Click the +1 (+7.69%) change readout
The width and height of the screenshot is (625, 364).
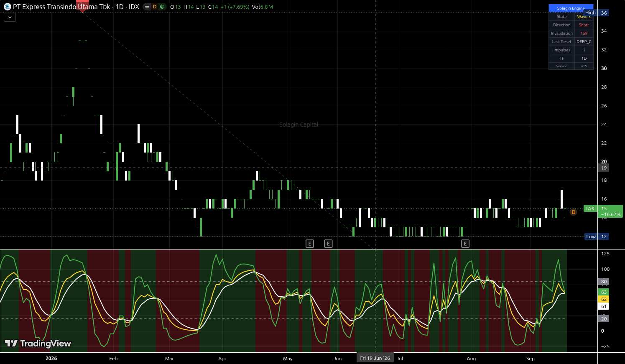coord(235,7)
